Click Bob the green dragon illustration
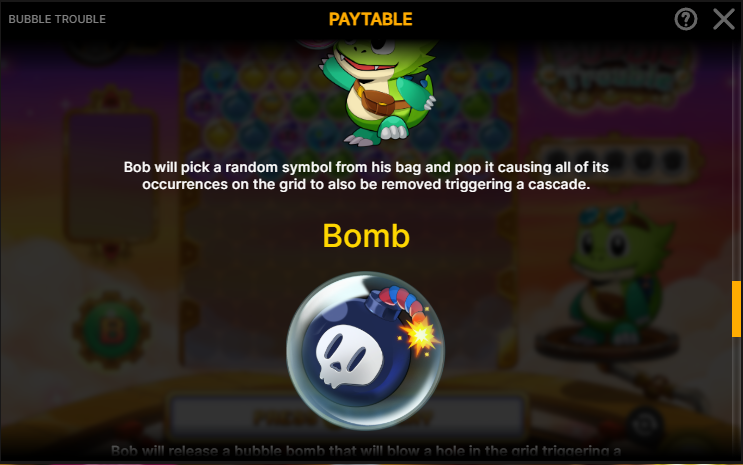Image resolution: width=743 pixels, height=465 pixels. 379,91
